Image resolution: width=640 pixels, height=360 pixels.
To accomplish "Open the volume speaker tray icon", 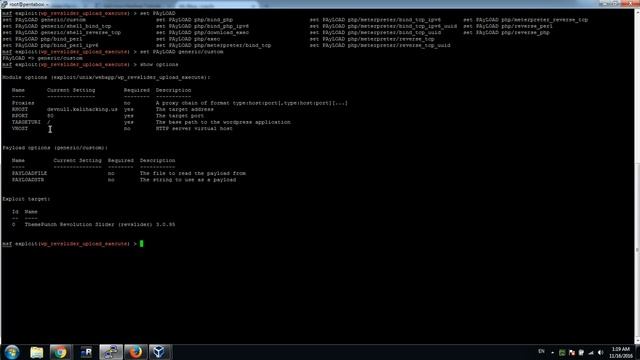I will (x=600, y=353).
